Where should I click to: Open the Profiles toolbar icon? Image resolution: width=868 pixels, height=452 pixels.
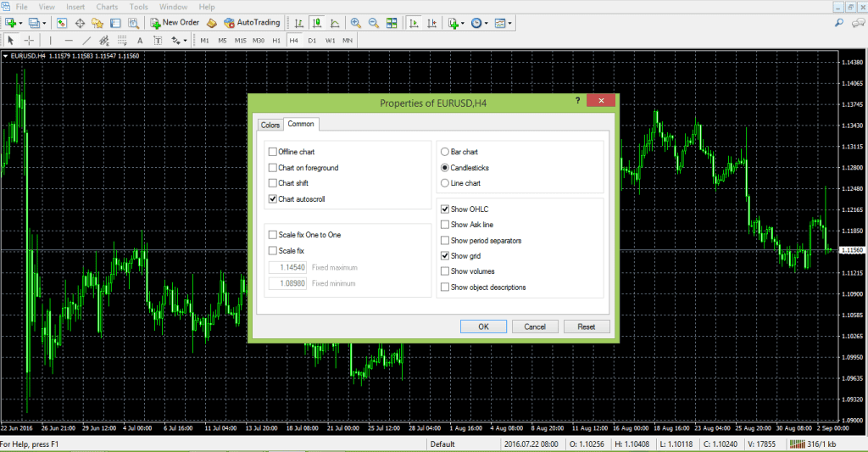[x=34, y=23]
